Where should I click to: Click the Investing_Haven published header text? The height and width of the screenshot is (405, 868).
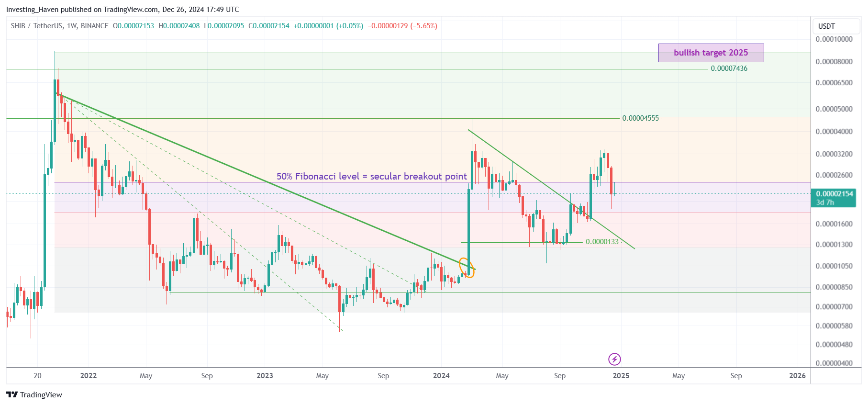122,10
